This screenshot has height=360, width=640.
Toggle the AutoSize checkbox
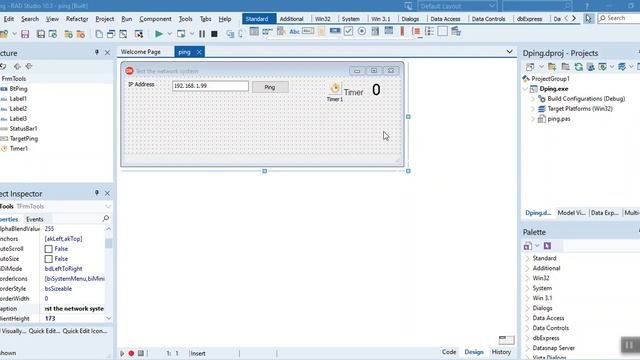(49, 259)
